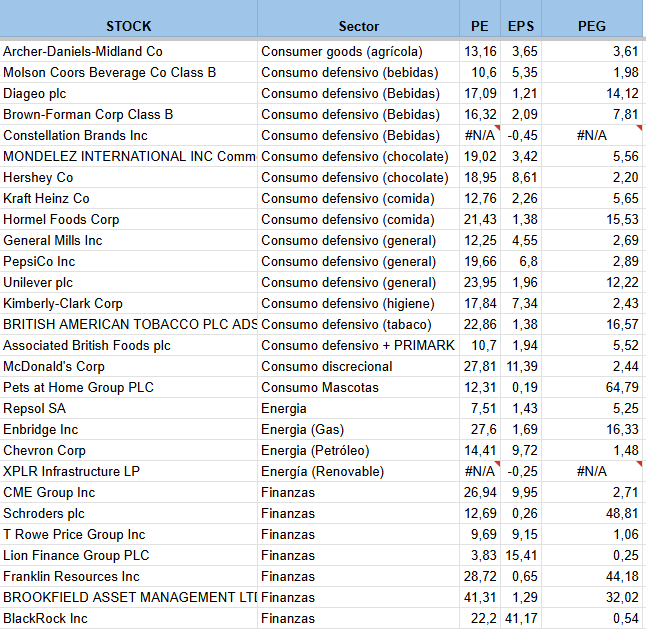Select BRITISH AMERICAN TOBACCO PLC cell
The image size is (646, 629).
129,325
